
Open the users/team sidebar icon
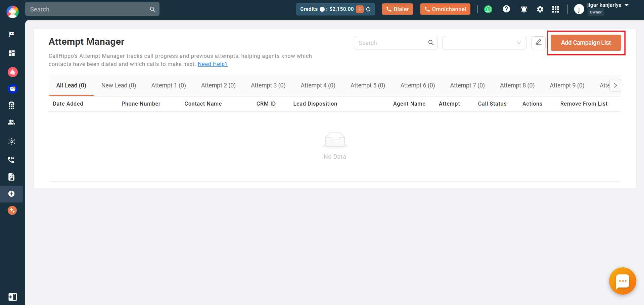[12, 122]
